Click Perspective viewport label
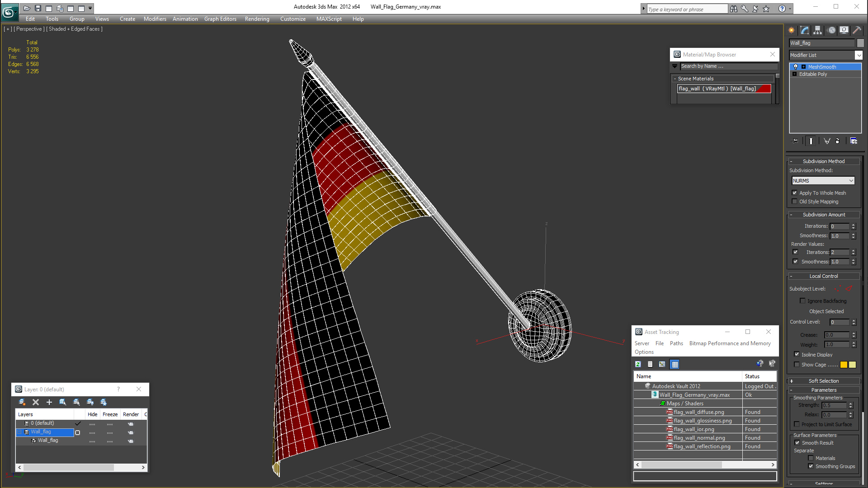Screen dimensions: 868x488 [29, 29]
